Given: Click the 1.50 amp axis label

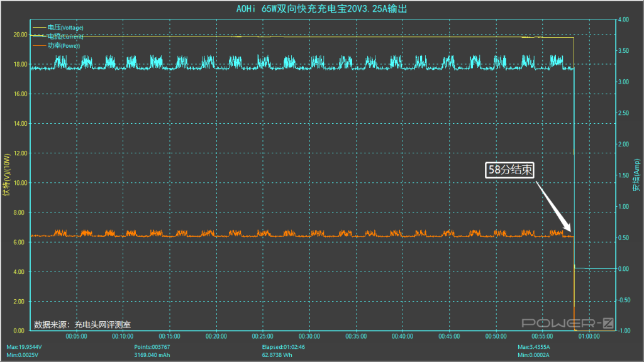Looking at the screenshot, I should click(x=623, y=175).
